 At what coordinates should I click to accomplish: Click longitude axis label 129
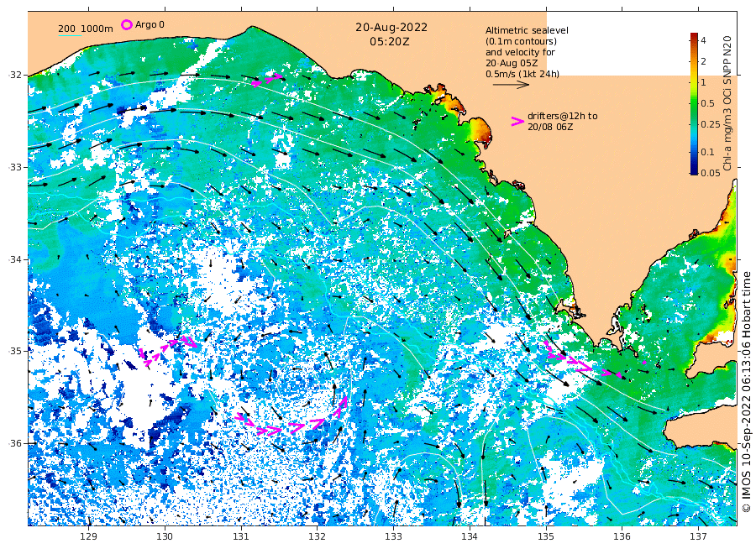tap(89, 536)
